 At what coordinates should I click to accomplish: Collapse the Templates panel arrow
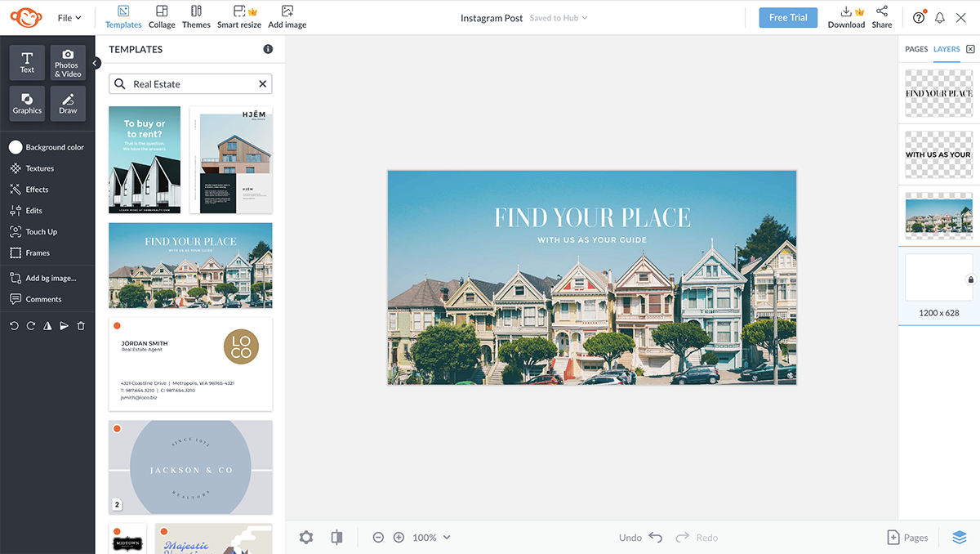96,63
